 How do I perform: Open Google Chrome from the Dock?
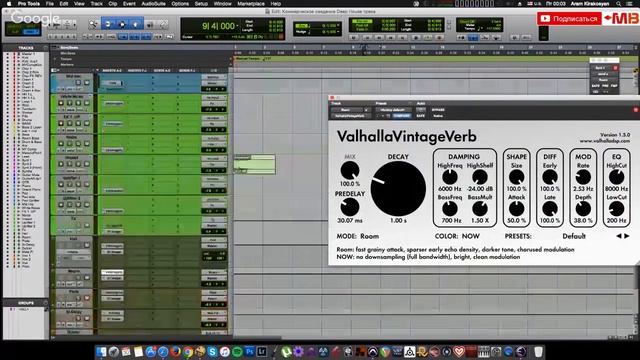pyautogui.click(x=188, y=351)
